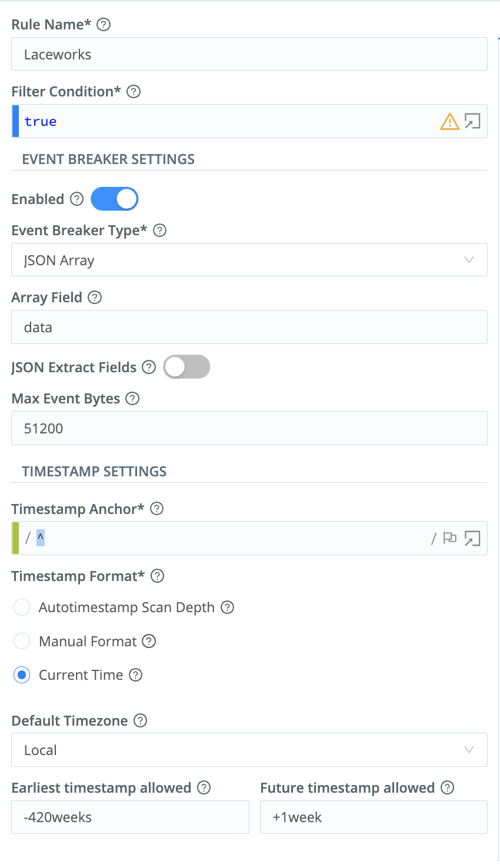Screen dimensions: 500x868
Task: Click the JSON Array dropdown chevron
Action: tap(469, 259)
